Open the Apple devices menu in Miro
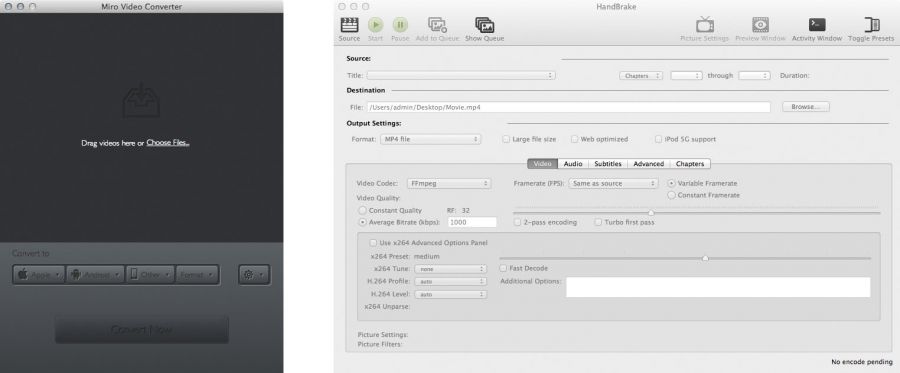Viewport: 900px width, 373px height. tap(38, 275)
